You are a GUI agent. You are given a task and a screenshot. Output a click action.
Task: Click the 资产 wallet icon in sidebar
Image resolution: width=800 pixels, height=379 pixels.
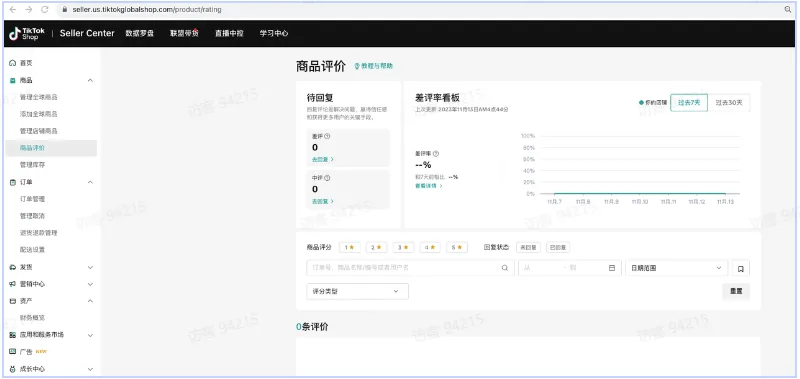click(x=13, y=301)
